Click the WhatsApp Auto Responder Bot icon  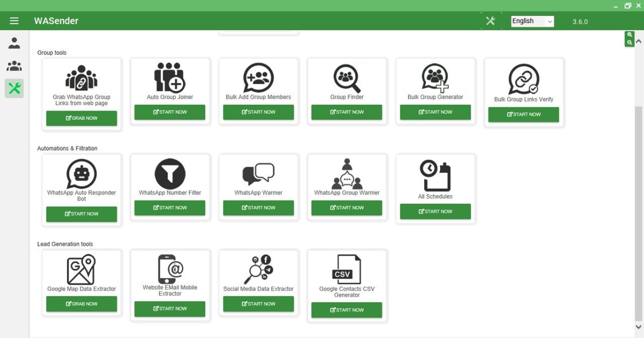(82, 174)
